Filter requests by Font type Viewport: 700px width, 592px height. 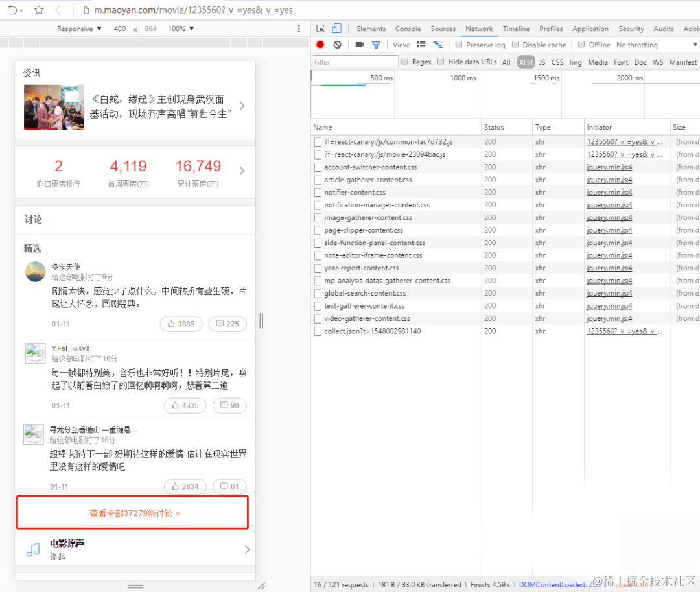pyautogui.click(x=621, y=62)
